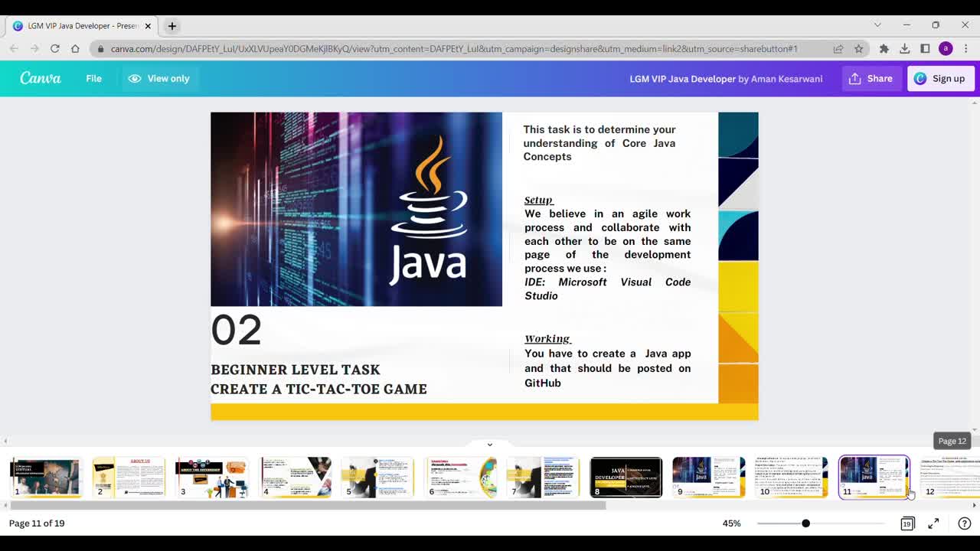Image resolution: width=980 pixels, height=551 pixels.
Task: Click the IDE Microsoft Visual Code Studio text
Action: pyautogui.click(x=607, y=289)
